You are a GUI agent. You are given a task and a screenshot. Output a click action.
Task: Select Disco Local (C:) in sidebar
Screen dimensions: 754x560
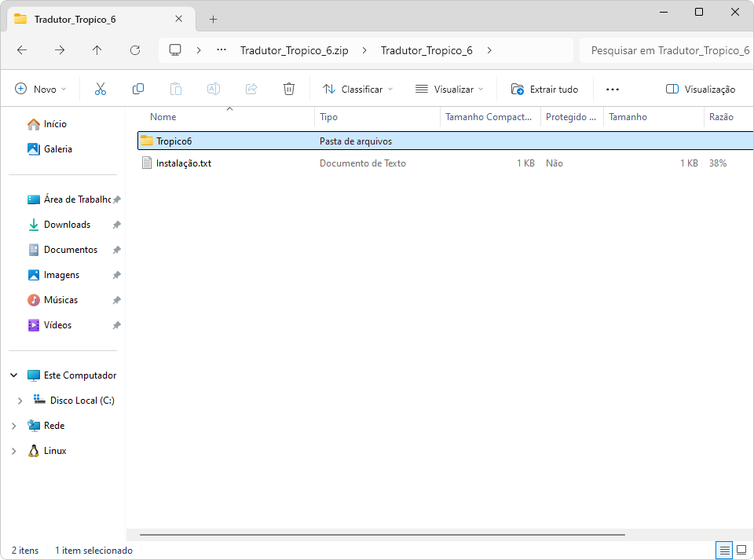pyautogui.click(x=74, y=401)
